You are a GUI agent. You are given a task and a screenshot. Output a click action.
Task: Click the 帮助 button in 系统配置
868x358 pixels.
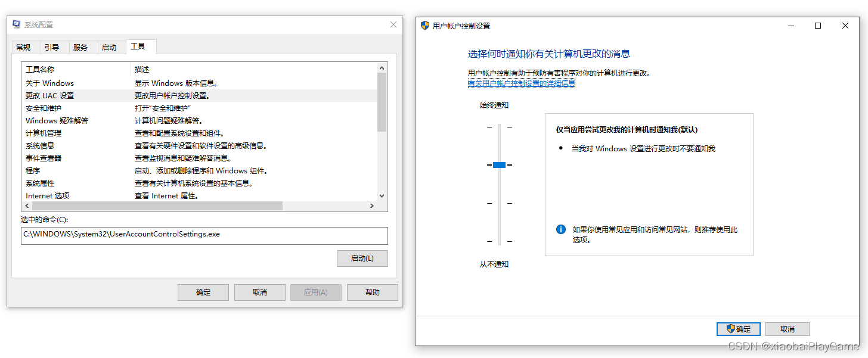(x=372, y=292)
